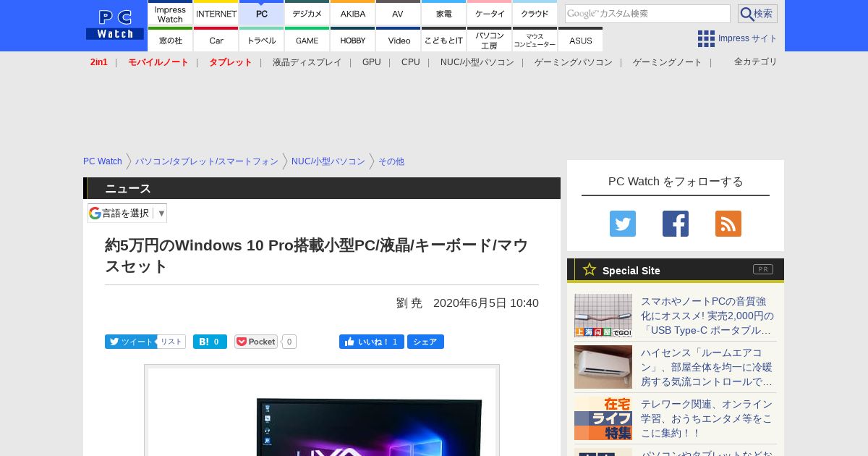The width and height of the screenshot is (868, 456).
Task: Open the デジカメ tab
Action: click(x=307, y=12)
